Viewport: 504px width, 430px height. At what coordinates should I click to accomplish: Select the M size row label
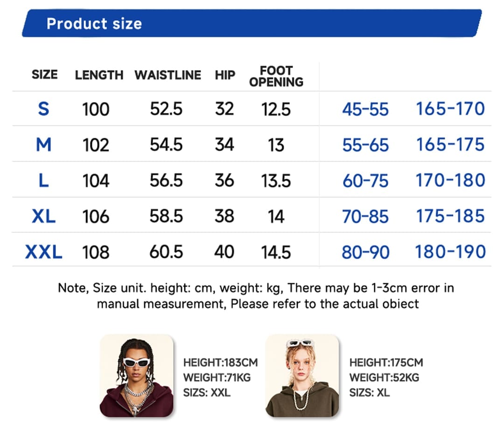click(x=44, y=145)
